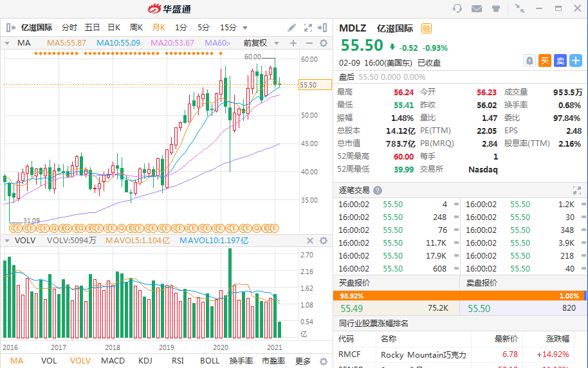Screen dimensions: 588x368
Task: Open MA indicator settings gear
Action: click(x=323, y=43)
